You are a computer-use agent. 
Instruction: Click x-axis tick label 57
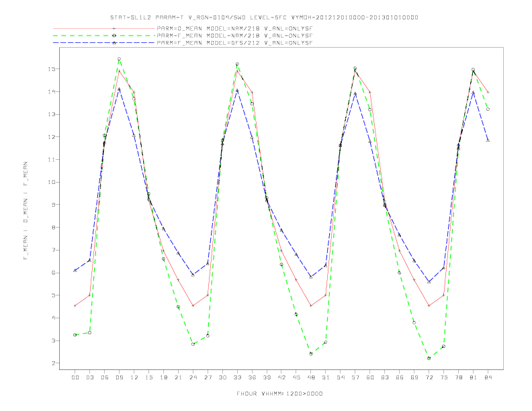(355, 377)
